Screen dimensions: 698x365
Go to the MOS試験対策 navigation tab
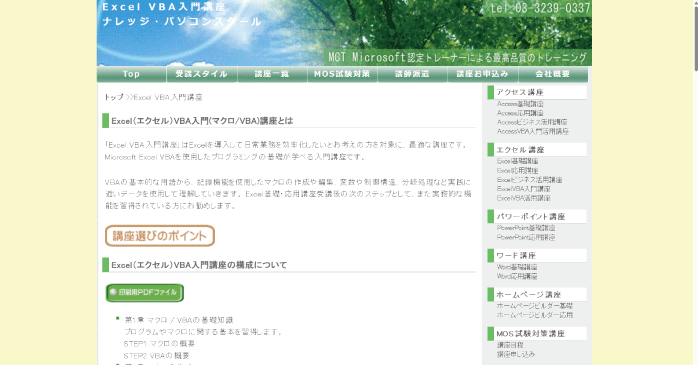tap(342, 74)
